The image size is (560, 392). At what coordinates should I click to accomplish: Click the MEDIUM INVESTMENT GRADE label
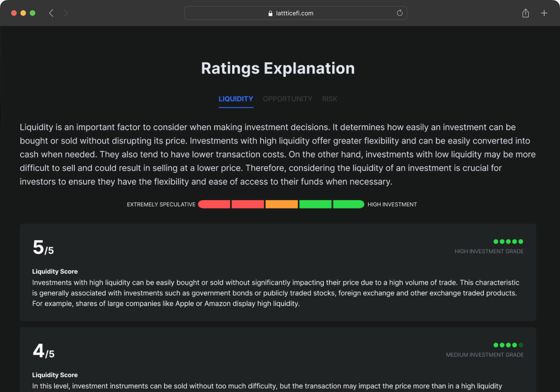pos(485,355)
